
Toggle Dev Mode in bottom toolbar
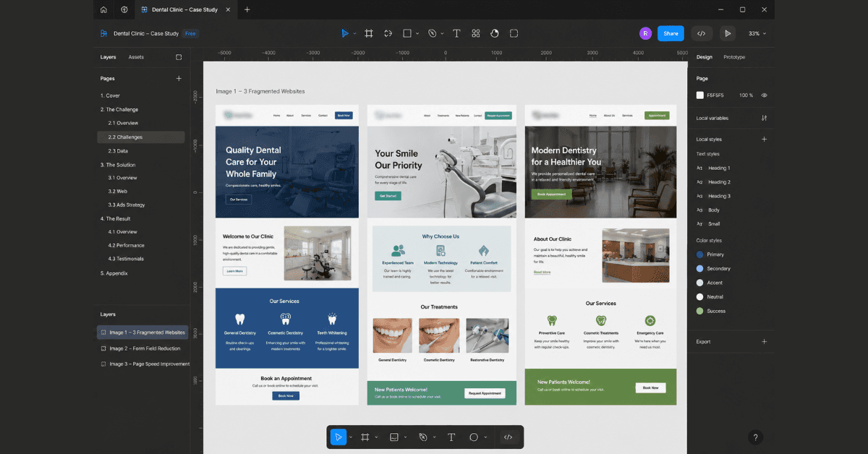(508, 437)
